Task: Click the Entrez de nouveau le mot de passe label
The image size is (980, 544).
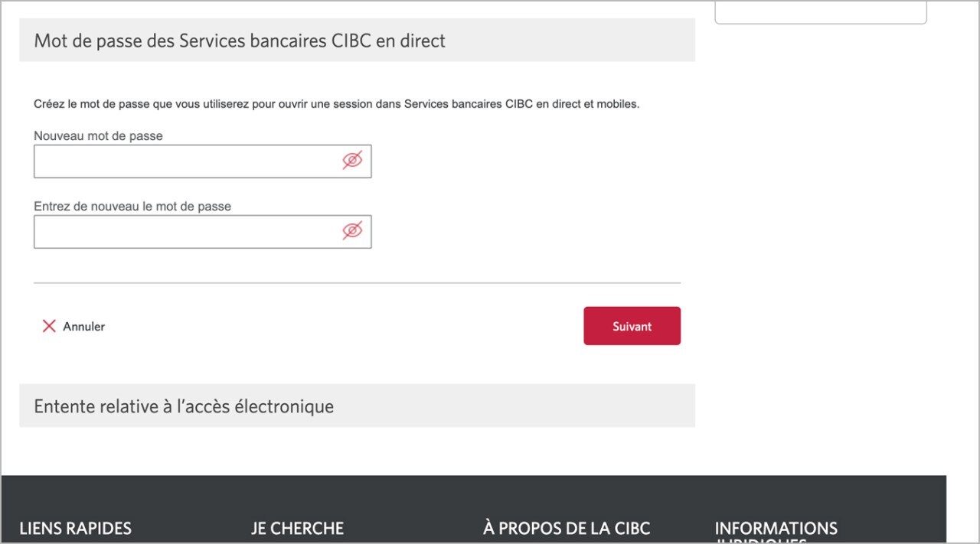Action: (x=132, y=206)
